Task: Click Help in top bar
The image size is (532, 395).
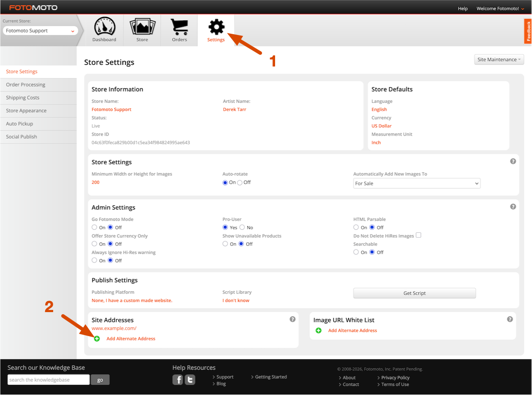Action: pyautogui.click(x=462, y=8)
